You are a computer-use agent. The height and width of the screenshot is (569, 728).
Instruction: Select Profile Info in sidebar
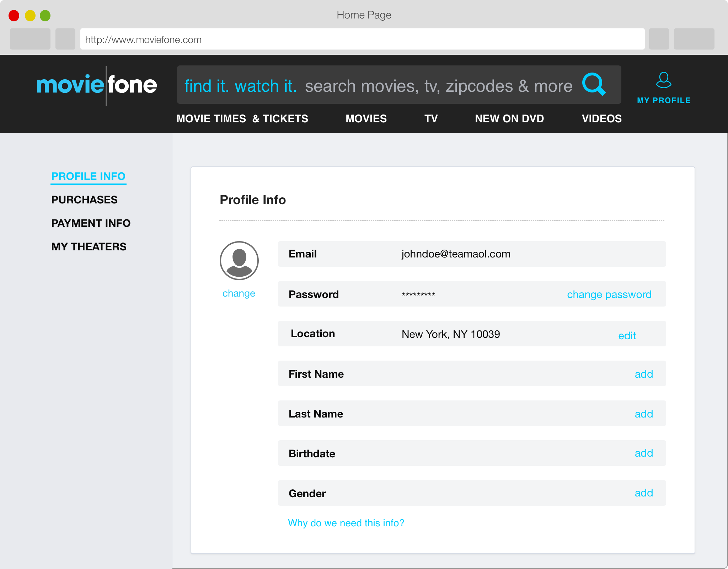click(88, 176)
